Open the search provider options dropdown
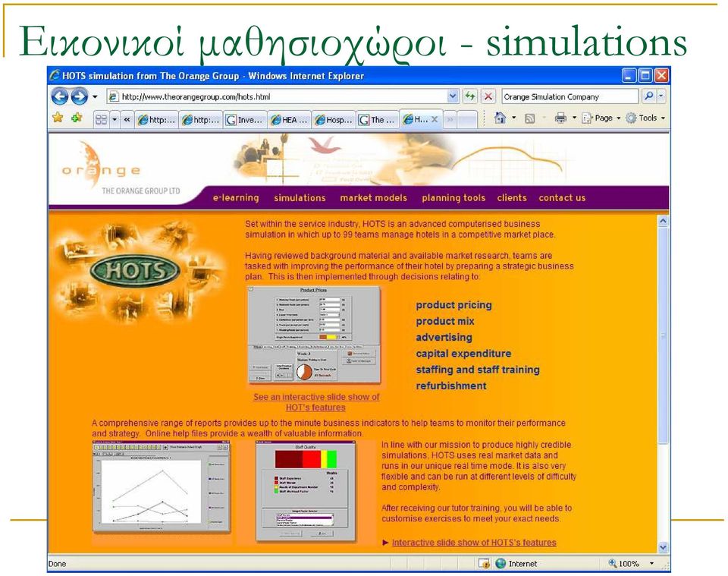This screenshot has height=576, width=728. [x=661, y=96]
